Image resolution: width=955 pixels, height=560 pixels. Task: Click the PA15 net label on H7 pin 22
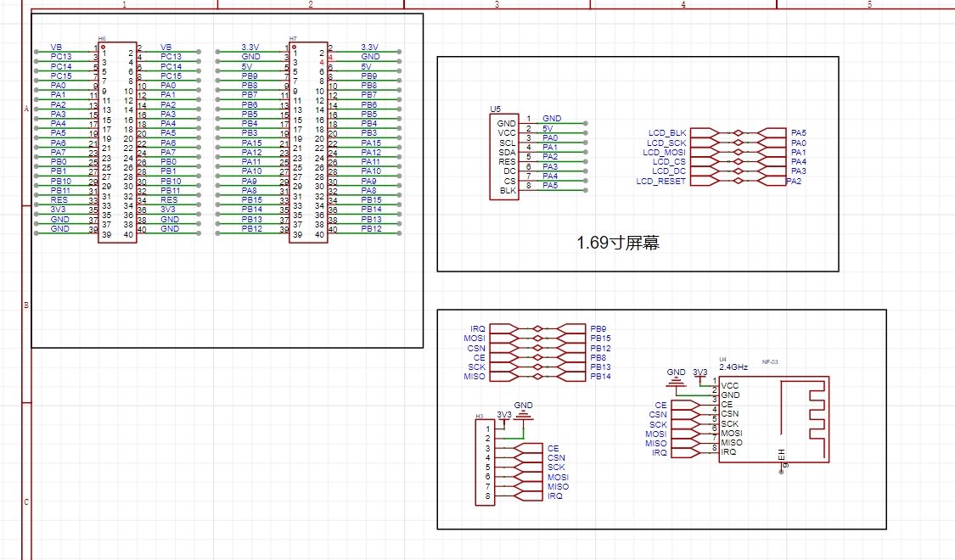click(371, 143)
